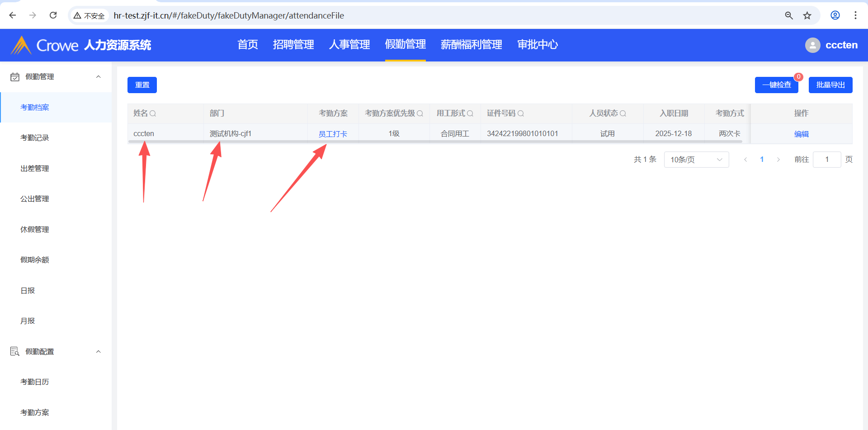The height and width of the screenshot is (430, 868).
Task: Open 假勤管理 in the top navigation
Action: click(406, 45)
